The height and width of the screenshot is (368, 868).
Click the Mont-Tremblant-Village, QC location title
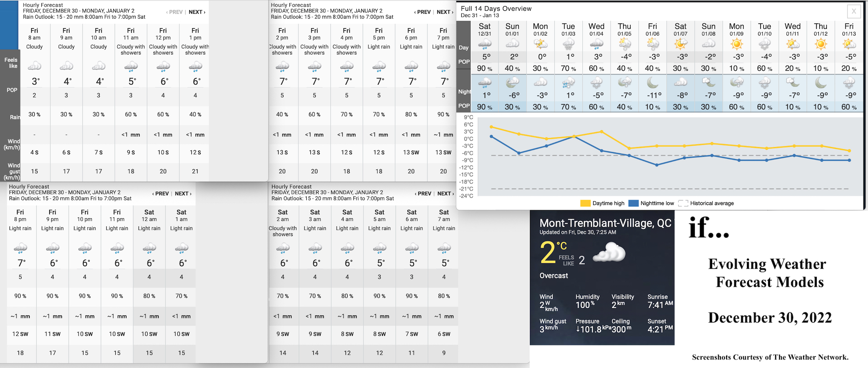click(x=606, y=223)
